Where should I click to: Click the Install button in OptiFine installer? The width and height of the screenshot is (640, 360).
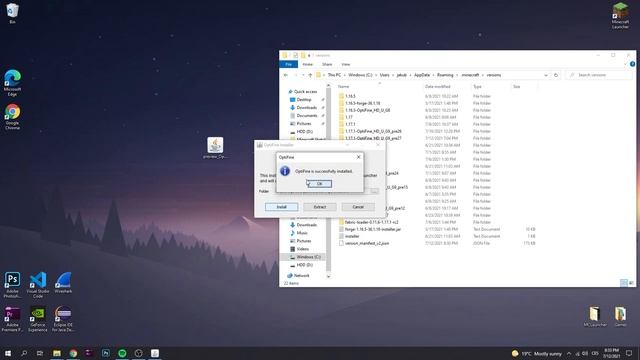281,207
